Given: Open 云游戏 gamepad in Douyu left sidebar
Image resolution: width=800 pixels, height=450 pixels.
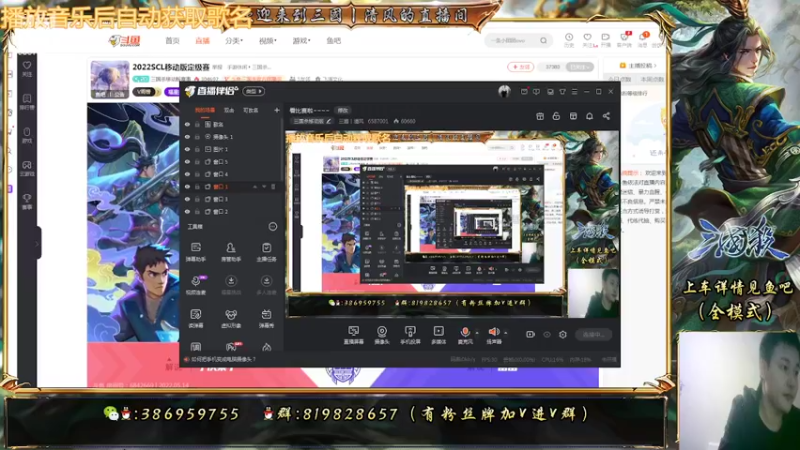Looking at the screenshot, I should [27, 168].
